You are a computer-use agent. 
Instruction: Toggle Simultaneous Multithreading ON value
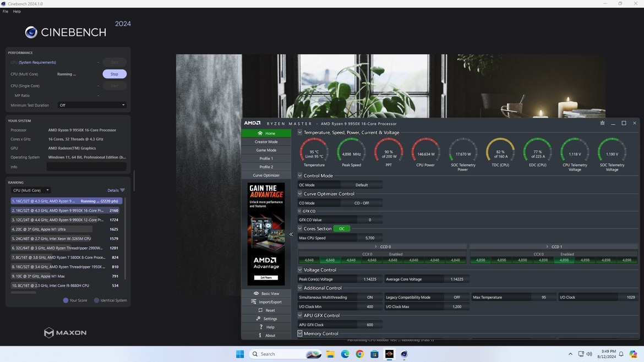(370, 297)
